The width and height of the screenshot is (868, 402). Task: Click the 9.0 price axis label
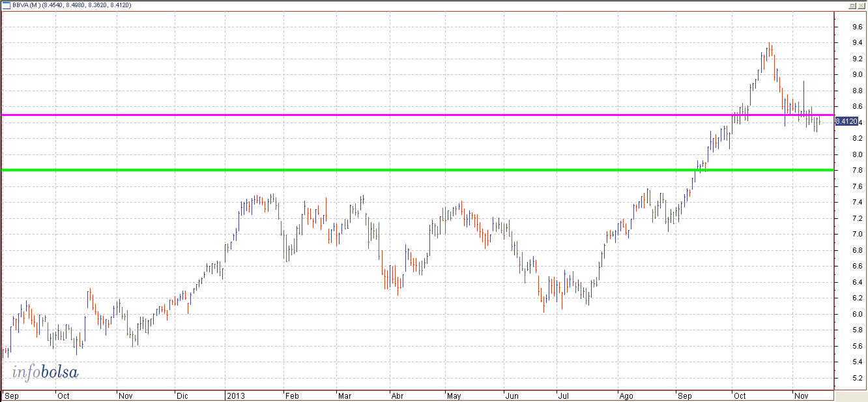(857, 74)
